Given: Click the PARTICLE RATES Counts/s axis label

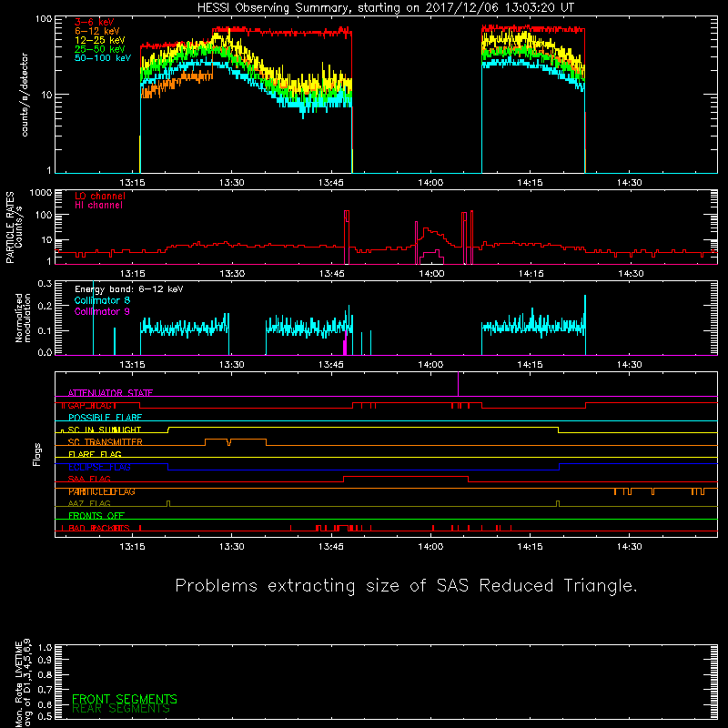Looking at the screenshot, I should tap(14, 227).
